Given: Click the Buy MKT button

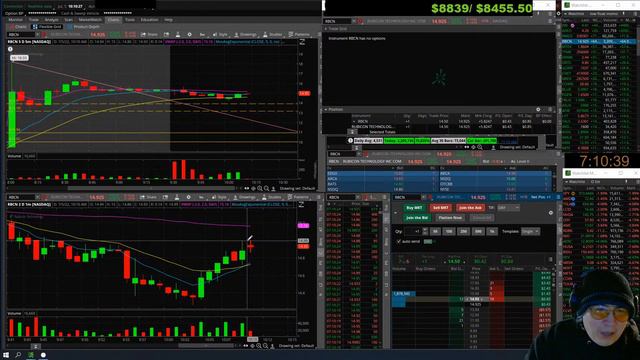Looking at the screenshot, I should pyautogui.click(x=414, y=208).
